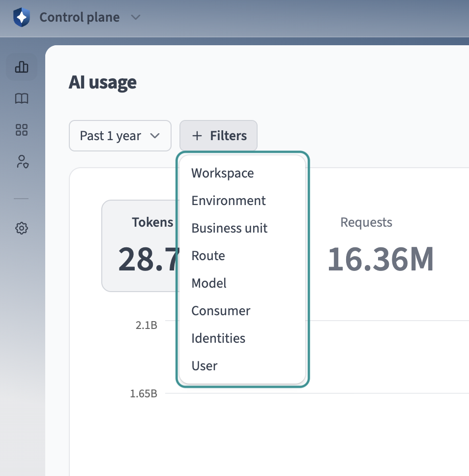Open the settings gear sidebar icon
This screenshot has width=469, height=476.
pyautogui.click(x=22, y=228)
